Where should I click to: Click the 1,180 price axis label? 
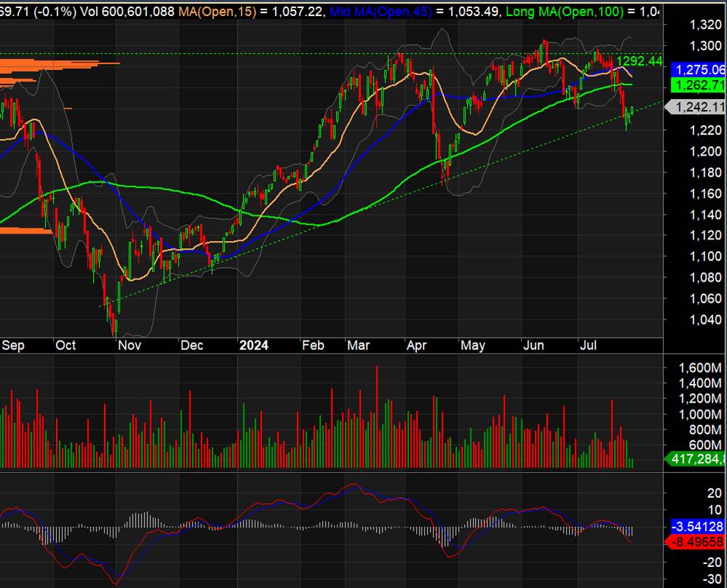pyautogui.click(x=705, y=172)
